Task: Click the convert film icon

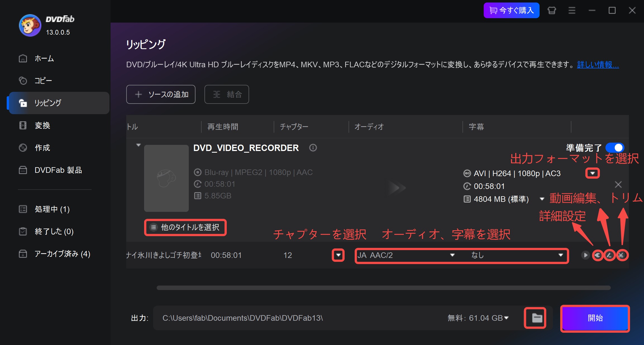Action: (23, 125)
